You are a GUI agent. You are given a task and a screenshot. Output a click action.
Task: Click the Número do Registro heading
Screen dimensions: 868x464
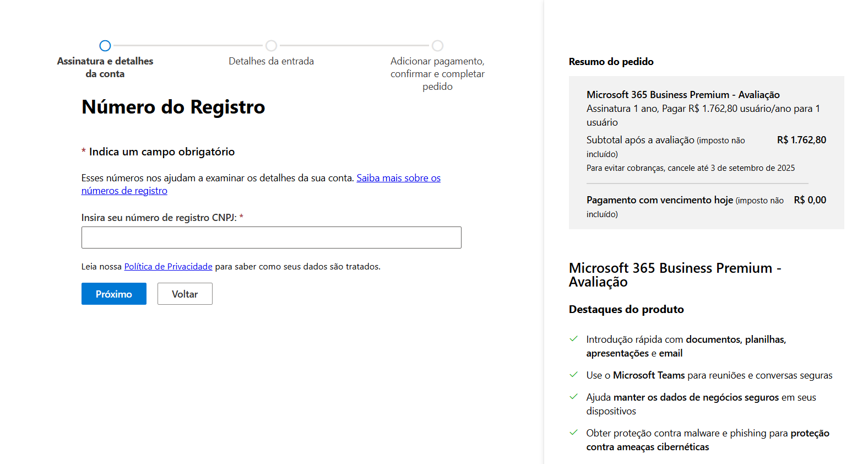173,107
